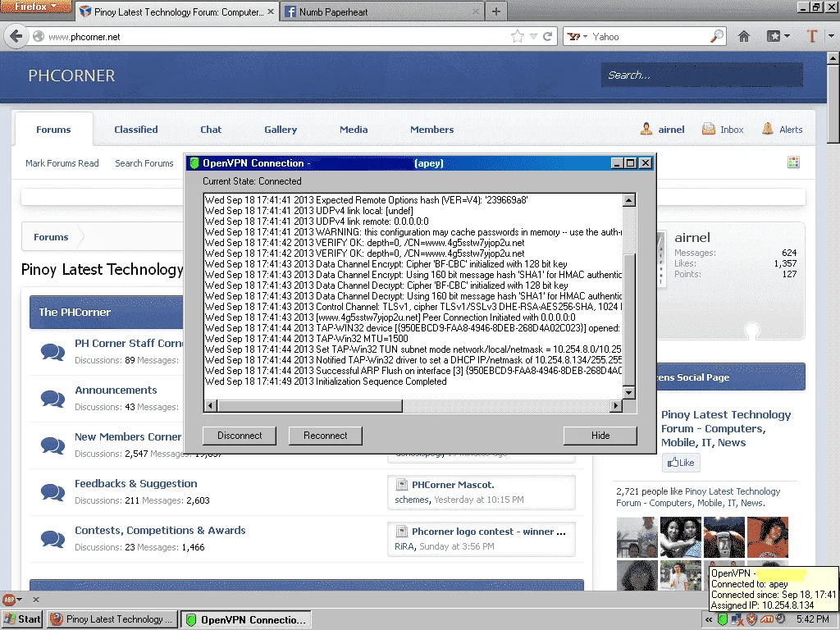This screenshot has width=840, height=630.
Task: Open the Gallery navigation tab
Action: [x=281, y=129]
